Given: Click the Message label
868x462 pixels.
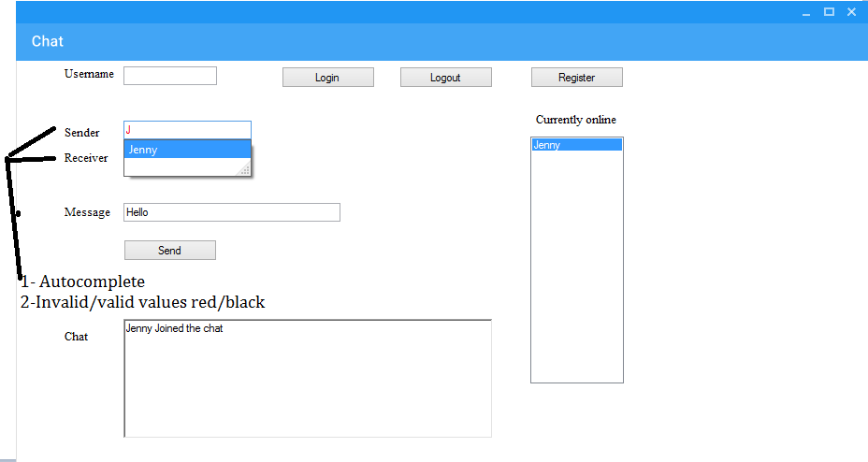Looking at the screenshot, I should [x=87, y=212].
